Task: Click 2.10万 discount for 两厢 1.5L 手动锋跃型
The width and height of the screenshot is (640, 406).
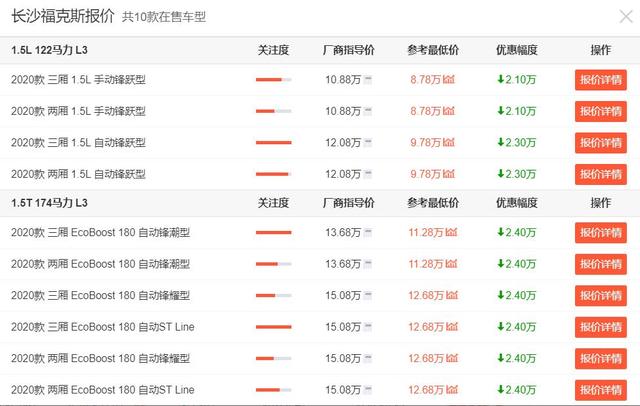Action: click(x=516, y=111)
